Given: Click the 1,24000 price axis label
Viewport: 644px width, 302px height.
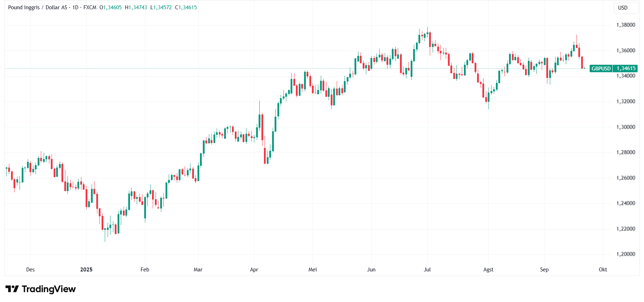Looking at the screenshot, I should click(x=626, y=203).
